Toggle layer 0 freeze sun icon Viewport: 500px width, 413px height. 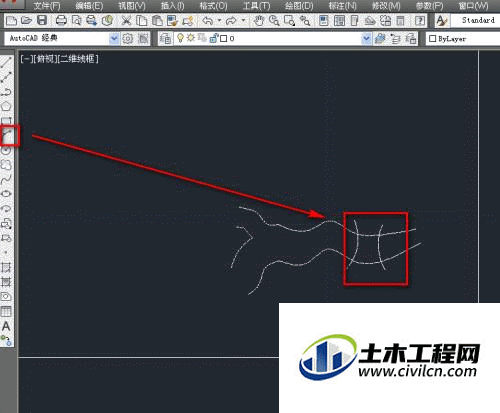click(x=190, y=38)
